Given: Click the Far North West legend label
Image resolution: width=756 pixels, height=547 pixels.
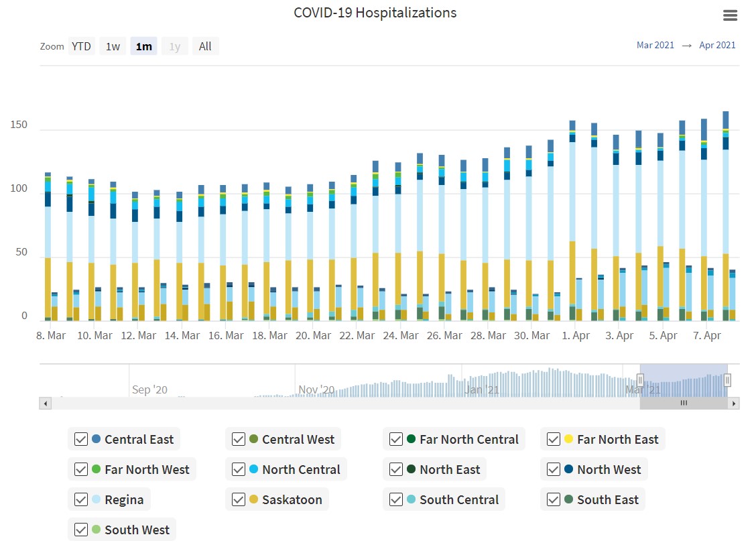Looking at the screenshot, I should pos(147,469).
